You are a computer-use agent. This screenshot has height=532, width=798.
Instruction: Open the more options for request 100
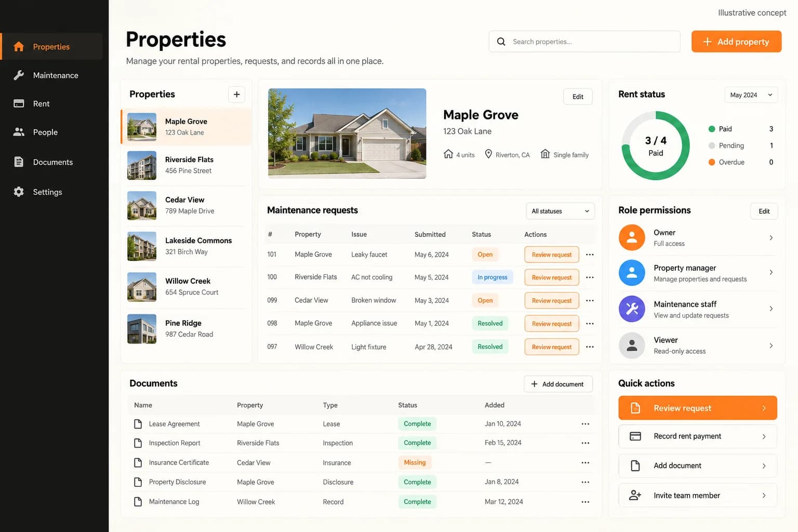click(x=590, y=277)
